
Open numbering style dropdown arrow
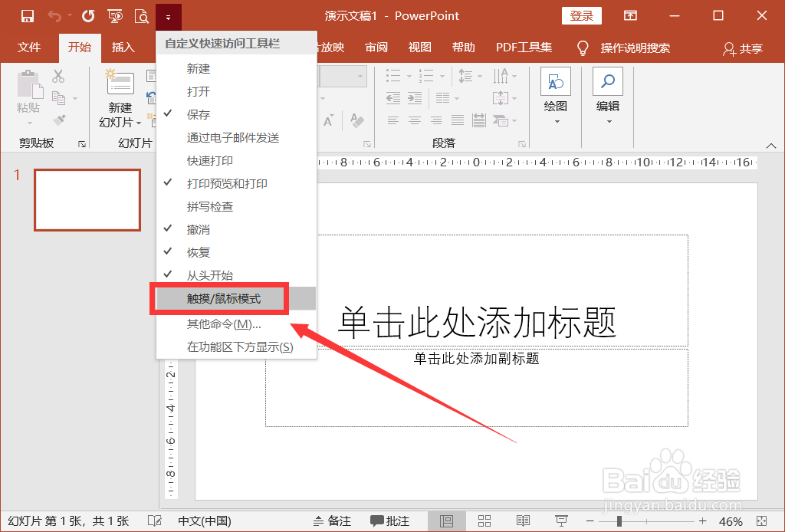[442, 76]
